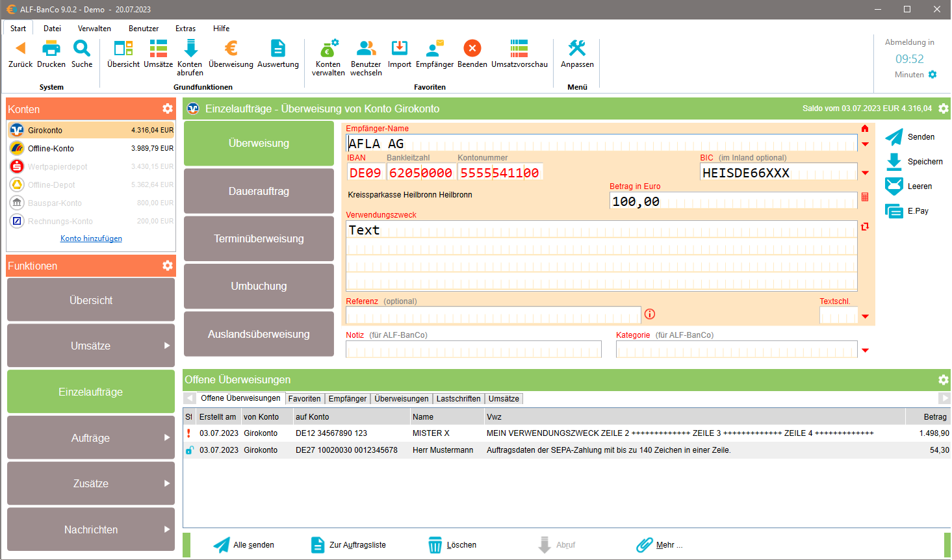Click the Zurück back arrow icon

[21, 48]
